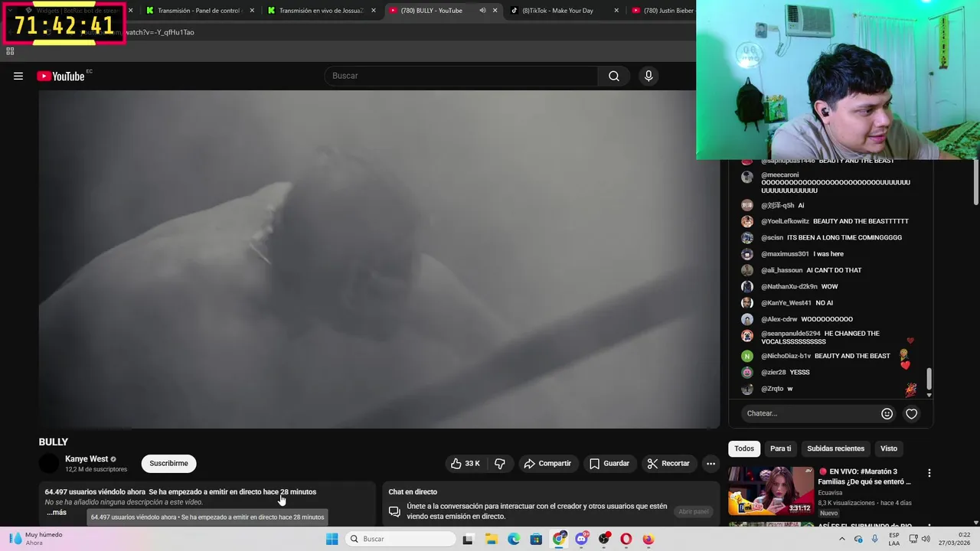Like the BULLY video

[465, 463]
